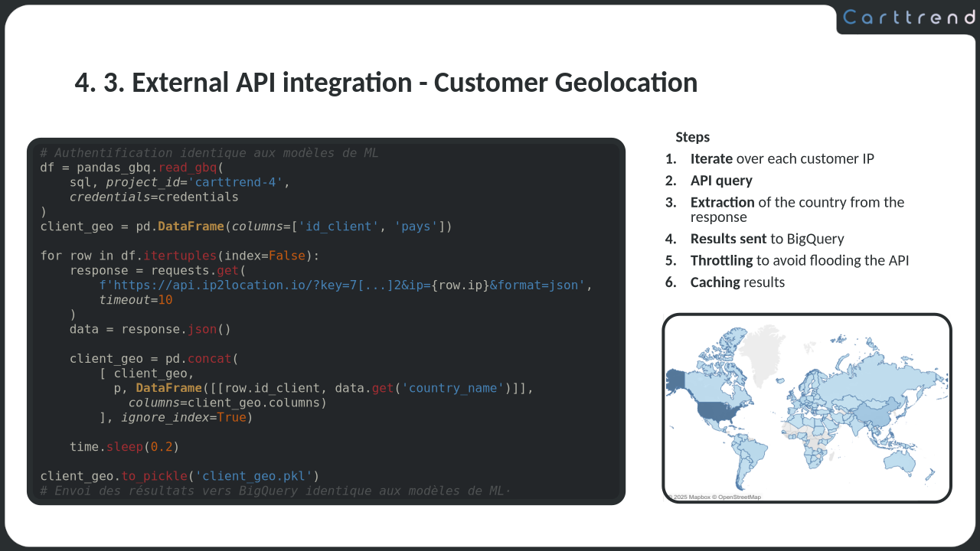Click the 'ignore_index=True' argument in code

point(183,418)
